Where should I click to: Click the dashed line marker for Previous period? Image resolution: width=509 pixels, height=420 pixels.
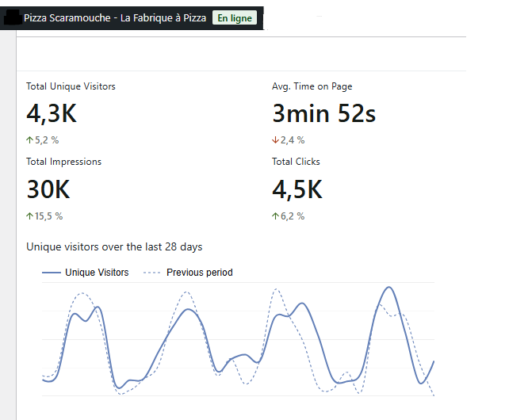click(x=151, y=273)
